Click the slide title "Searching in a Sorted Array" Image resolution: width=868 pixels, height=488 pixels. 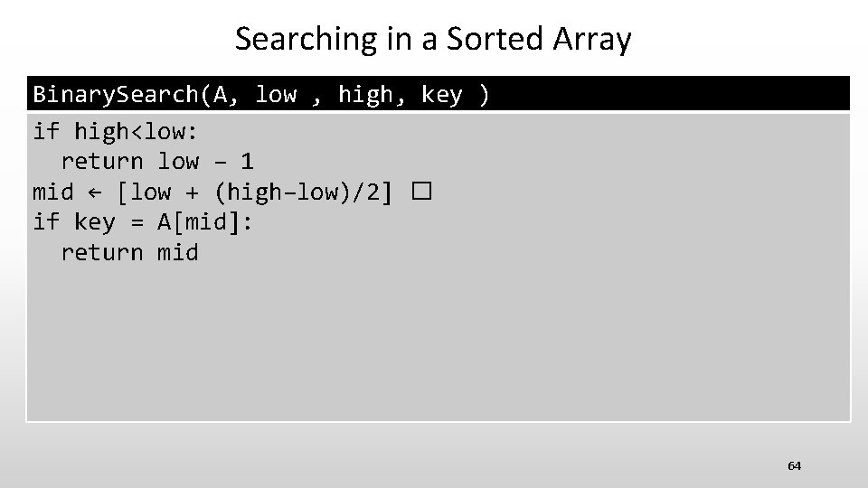point(433,39)
